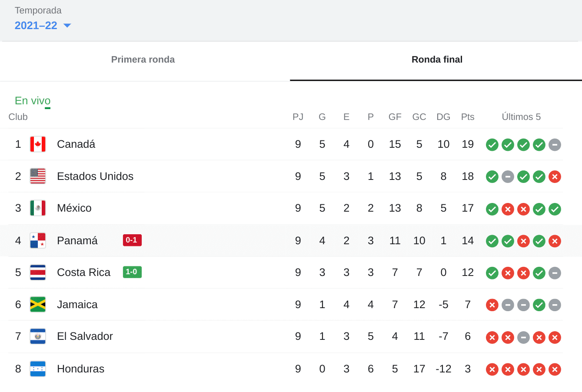The image size is (582, 392).
Task: Open the Temporada 2021–22 season dropdown
Action: click(x=43, y=26)
